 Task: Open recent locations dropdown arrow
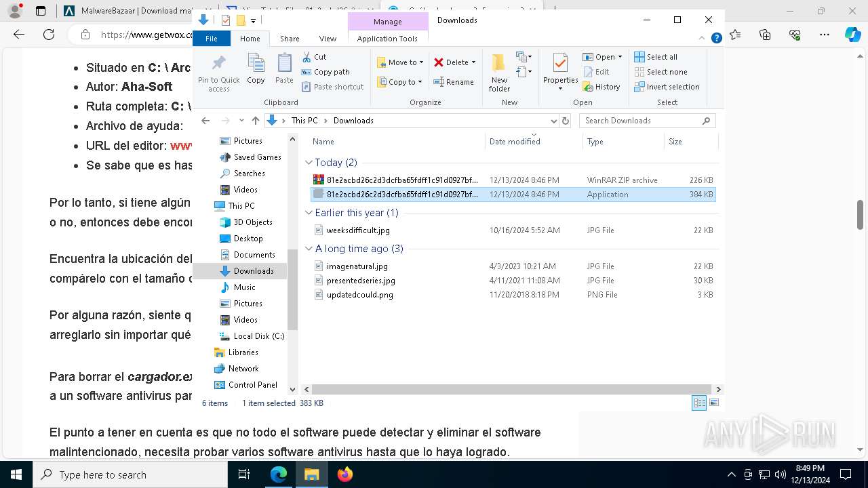(241, 121)
